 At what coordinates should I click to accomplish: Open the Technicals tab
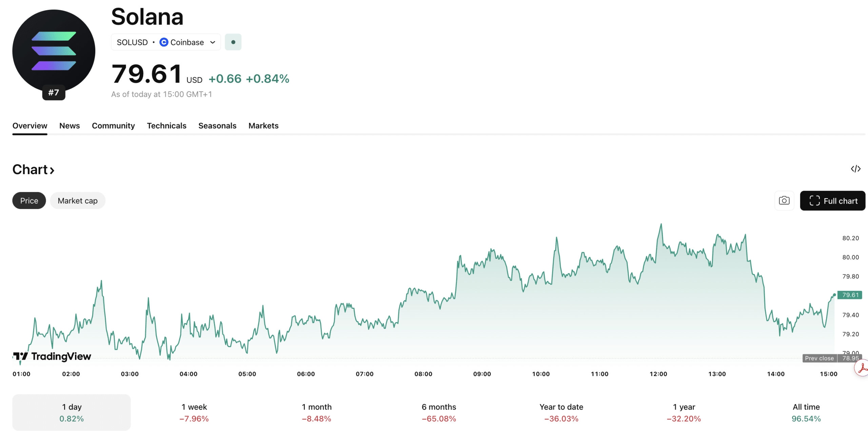(x=166, y=126)
